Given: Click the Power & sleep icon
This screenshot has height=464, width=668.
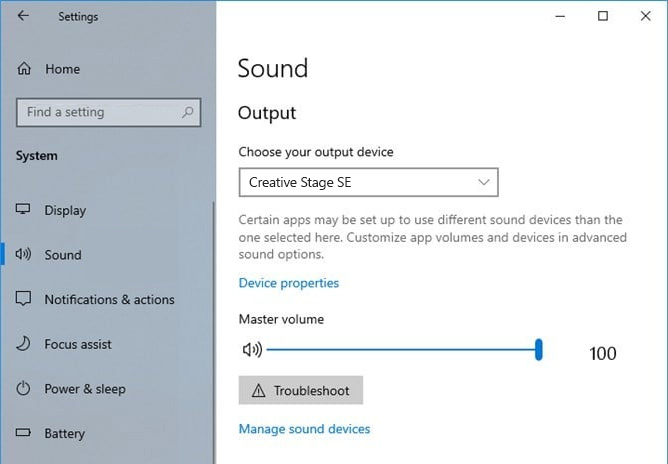Looking at the screenshot, I should pos(24,389).
